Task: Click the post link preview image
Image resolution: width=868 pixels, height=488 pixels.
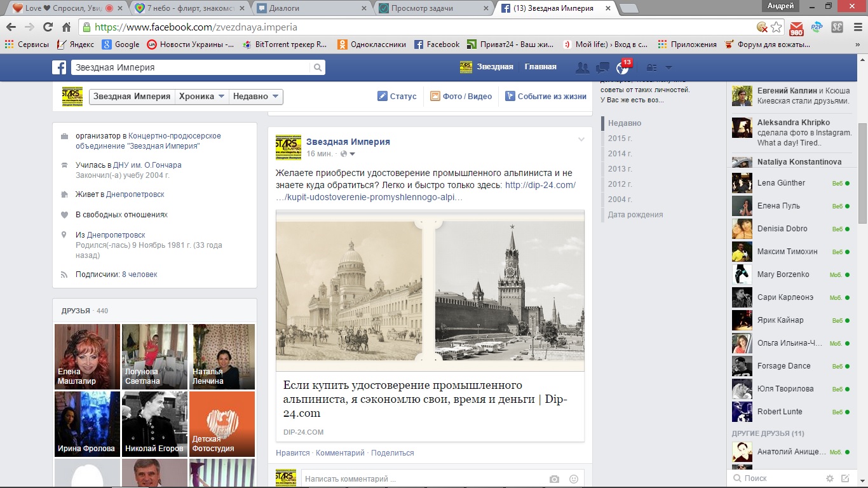Action: 430,290
